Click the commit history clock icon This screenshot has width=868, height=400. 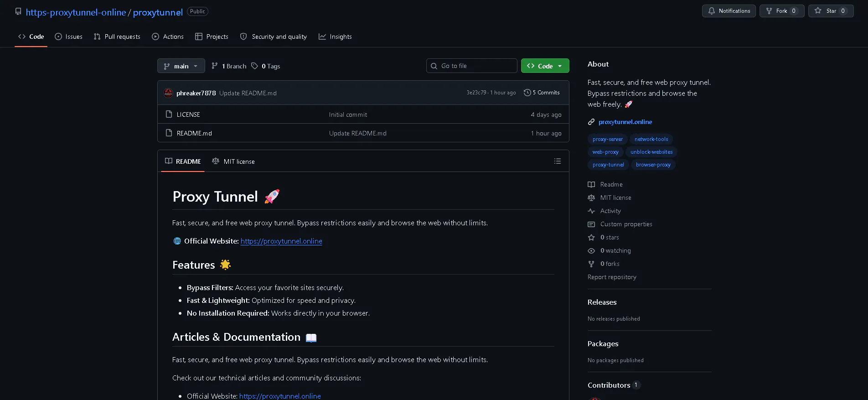tap(527, 93)
